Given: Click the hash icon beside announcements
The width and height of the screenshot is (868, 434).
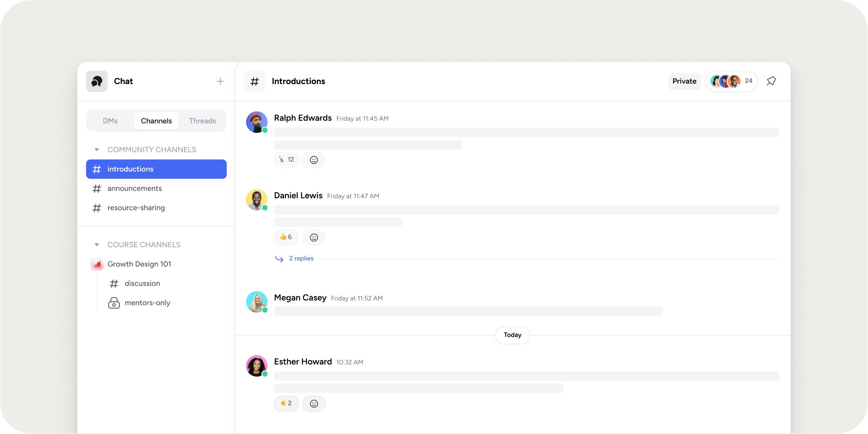Looking at the screenshot, I should (97, 189).
